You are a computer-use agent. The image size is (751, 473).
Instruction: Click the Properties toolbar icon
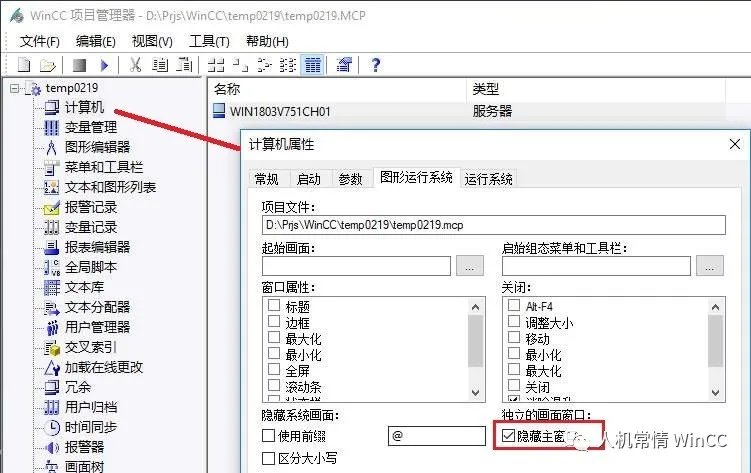[x=344, y=65]
